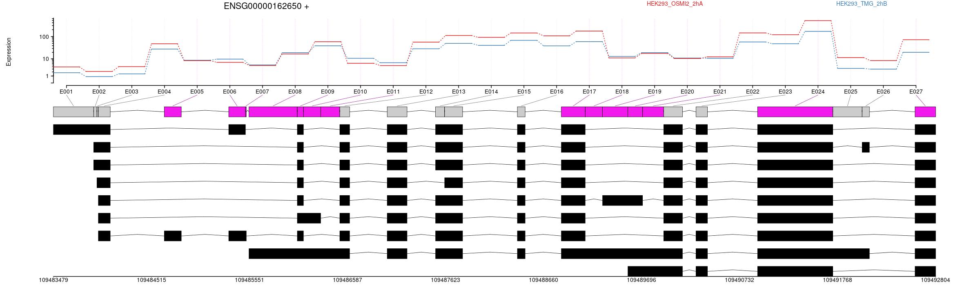The height and width of the screenshot is (286, 980).
Task: Click exon label E001
Action: coord(66,92)
